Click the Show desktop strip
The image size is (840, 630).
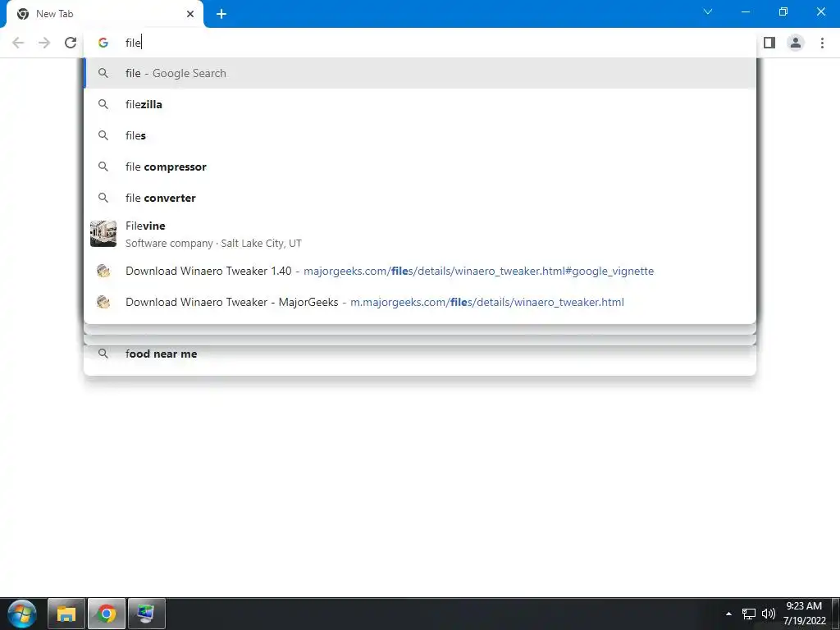836,614
